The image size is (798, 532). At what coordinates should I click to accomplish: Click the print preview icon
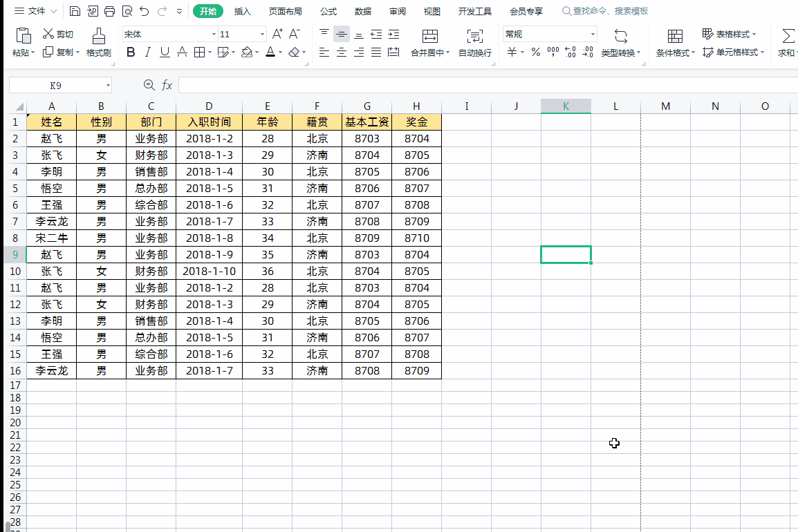click(127, 10)
